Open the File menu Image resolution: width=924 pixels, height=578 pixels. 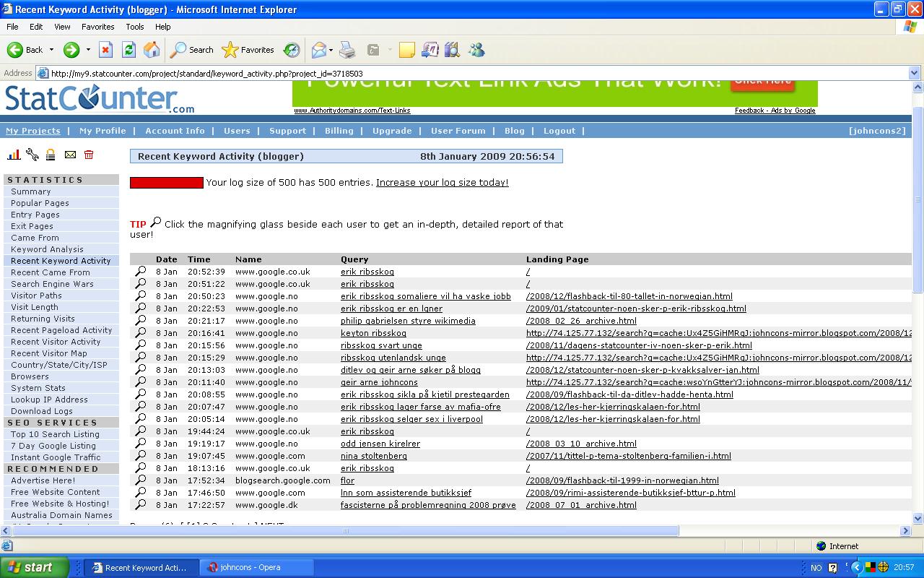pyautogui.click(x=12, y=27)
